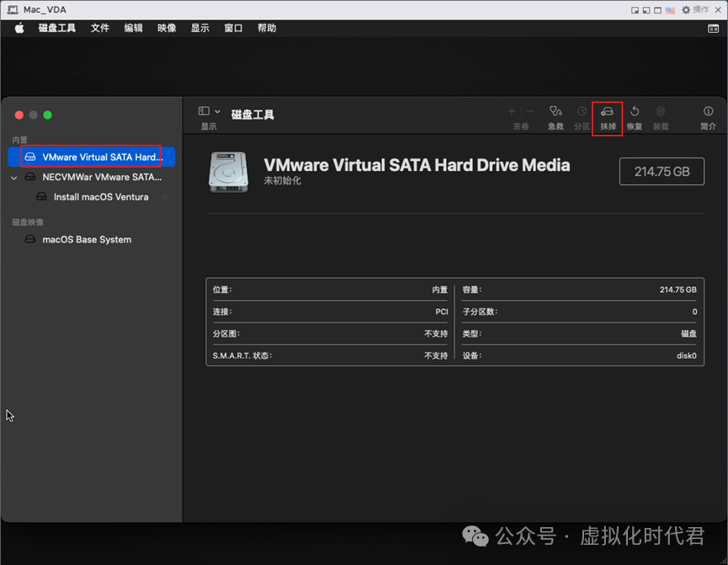Open the 窗口 menu
The image size is (728, 565).
[233, 28]
